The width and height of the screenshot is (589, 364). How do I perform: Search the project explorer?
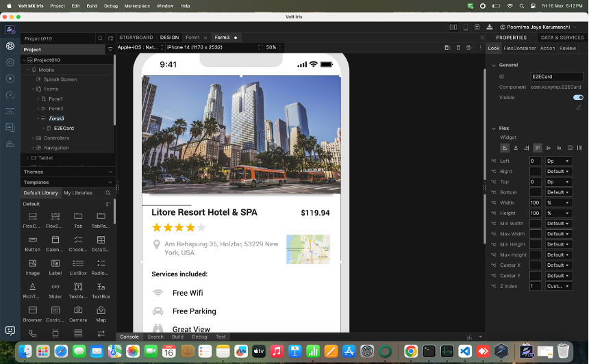point(100,38)
